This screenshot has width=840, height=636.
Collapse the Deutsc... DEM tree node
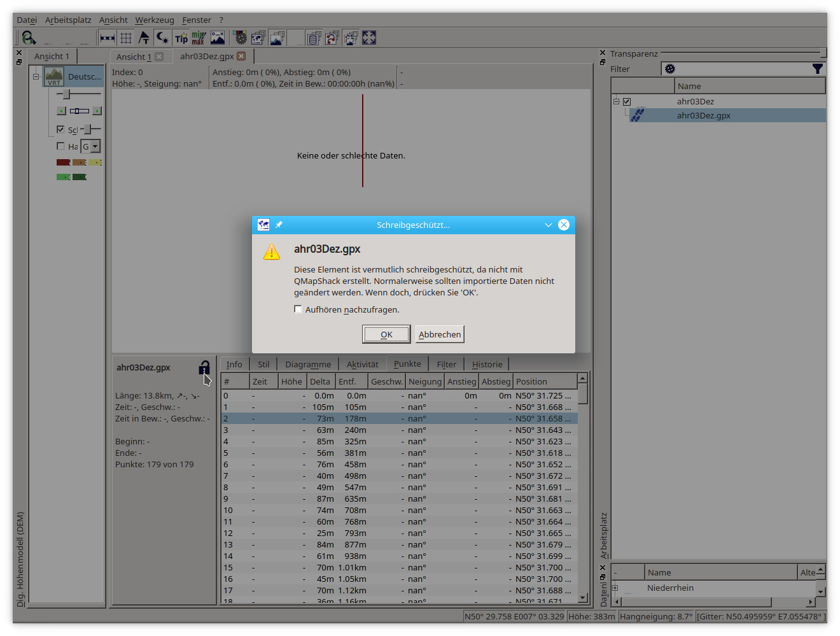coord(36,76)
